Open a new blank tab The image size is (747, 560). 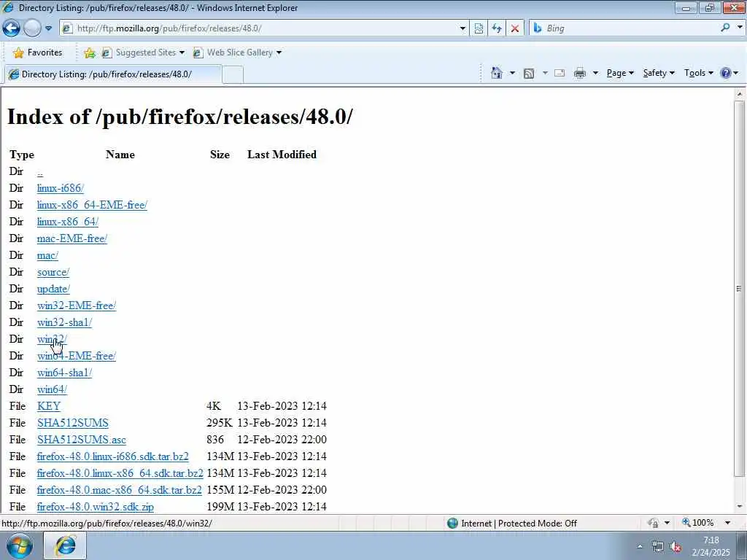(233, 75)
